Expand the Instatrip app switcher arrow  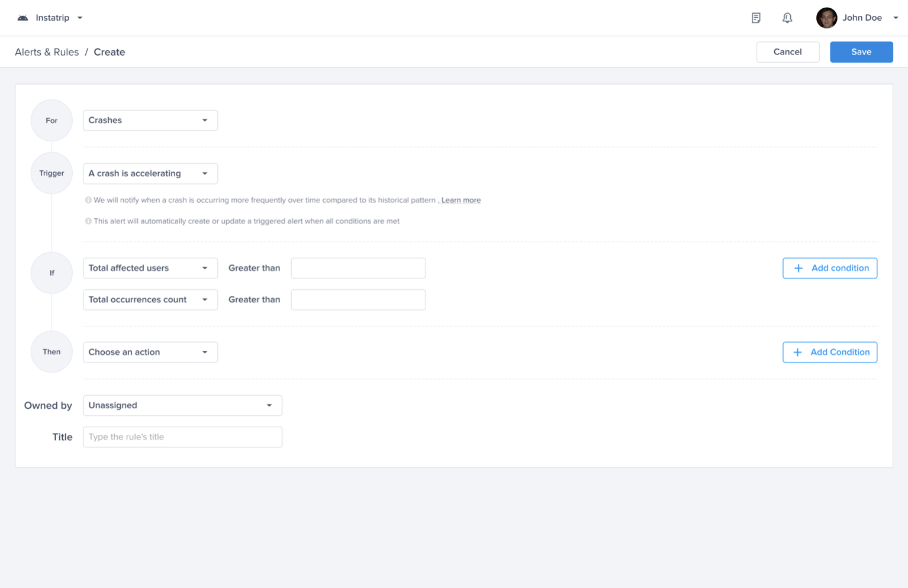(x=80, y=18)
